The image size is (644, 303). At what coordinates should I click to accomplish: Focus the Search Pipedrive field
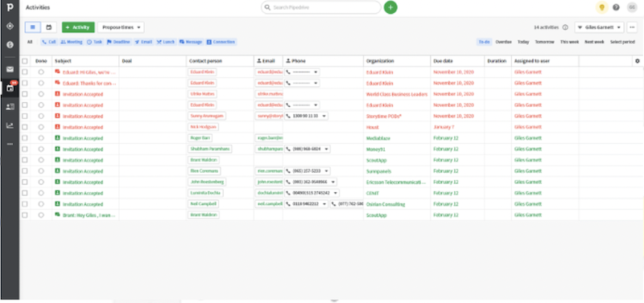click(x=320, y=7)
